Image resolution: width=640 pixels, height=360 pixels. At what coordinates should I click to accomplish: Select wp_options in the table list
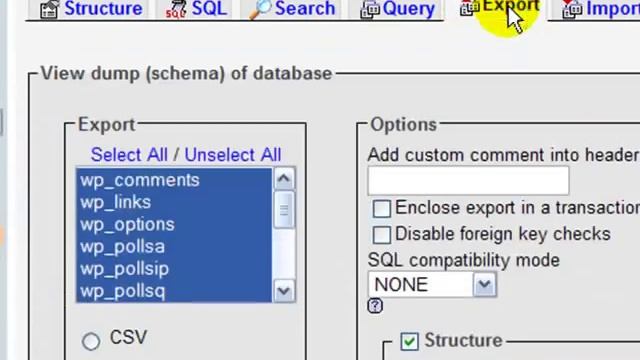point(174,224)
